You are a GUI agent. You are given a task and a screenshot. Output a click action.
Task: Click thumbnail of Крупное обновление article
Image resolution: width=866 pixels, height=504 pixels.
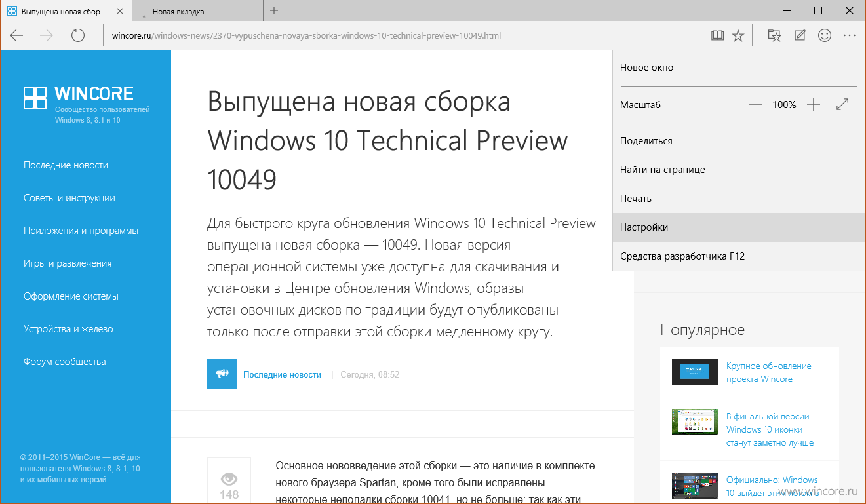[x=695, y=372]
